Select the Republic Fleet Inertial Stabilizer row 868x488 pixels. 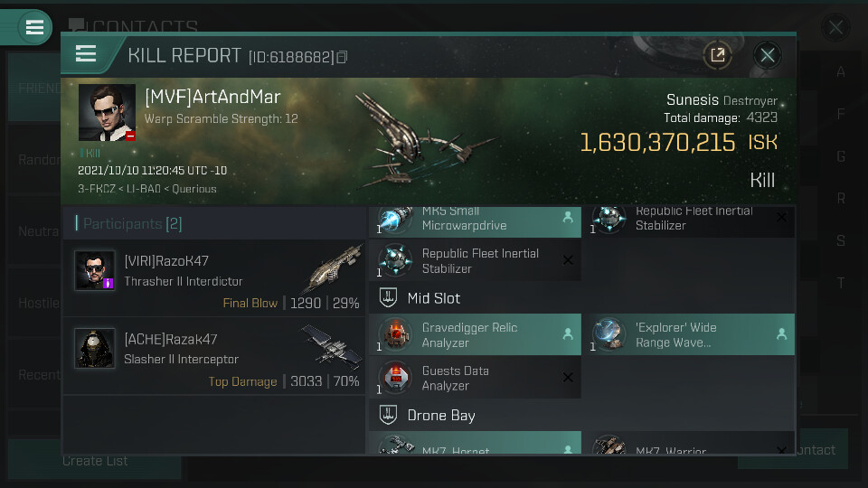click(x=475, y=260)
